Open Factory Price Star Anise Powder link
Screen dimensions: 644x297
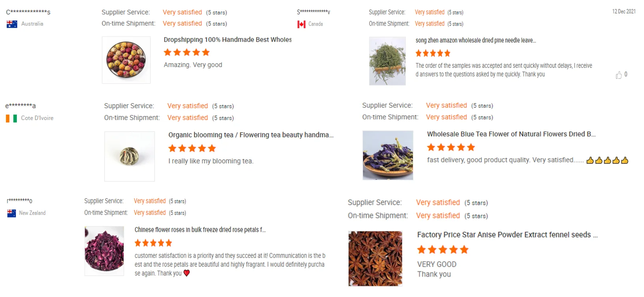point(507,235)
